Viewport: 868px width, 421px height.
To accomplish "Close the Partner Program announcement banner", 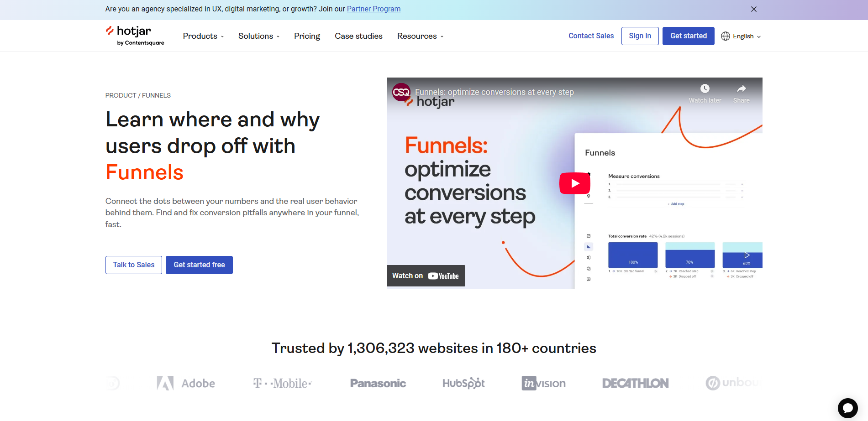I will pyautogui.click(x=754, y=9).
